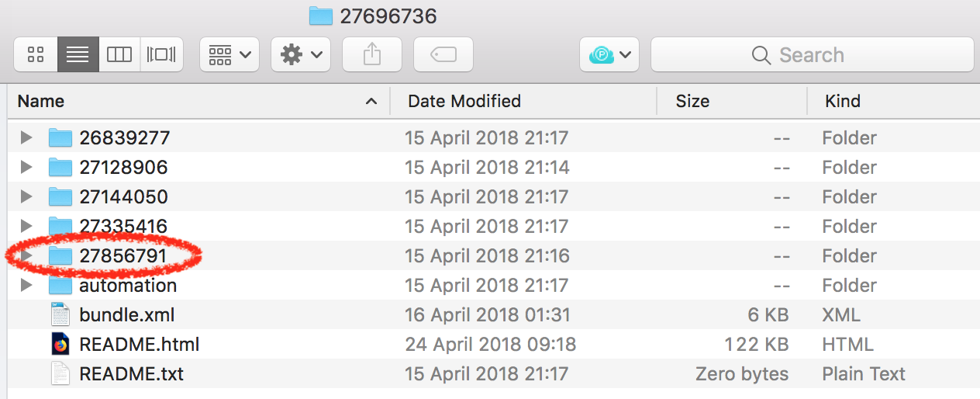The width and height of the screenshot is (980, 399).
Task: Sort files by Date Modified column
Action: [523, 101]
